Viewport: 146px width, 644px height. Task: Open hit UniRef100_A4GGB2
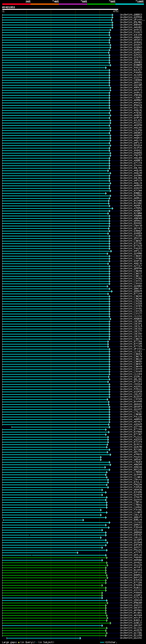tap(131, 27)
